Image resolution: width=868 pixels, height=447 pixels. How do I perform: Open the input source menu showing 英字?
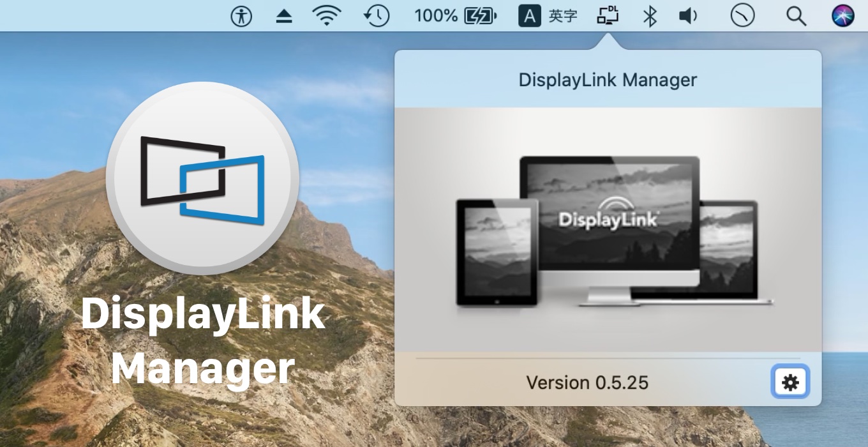click(548, 16)
